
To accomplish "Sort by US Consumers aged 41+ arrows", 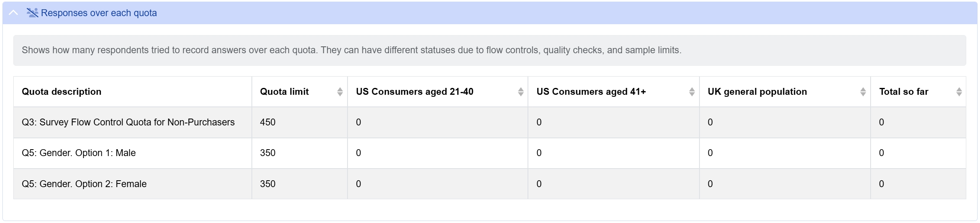I will click(692, 92).
